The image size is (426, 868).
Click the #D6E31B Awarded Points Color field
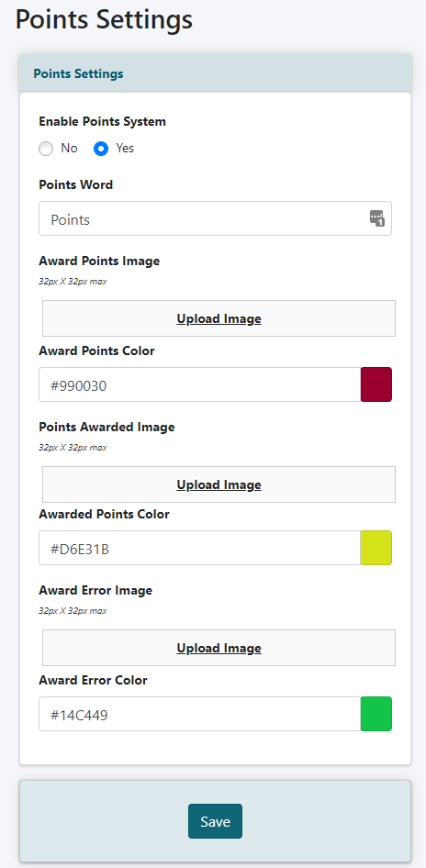coord(199,548)
